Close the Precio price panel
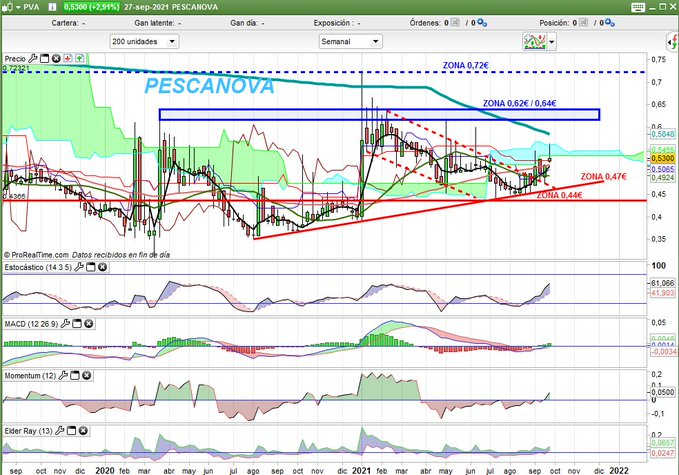 (x=56, y=58)
